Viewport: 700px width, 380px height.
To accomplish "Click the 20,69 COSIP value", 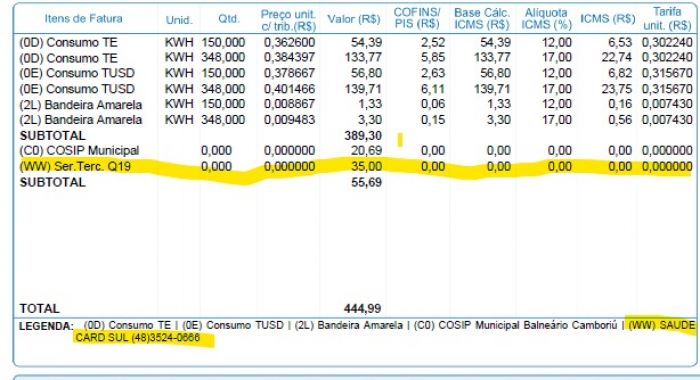I will [367, 151].
